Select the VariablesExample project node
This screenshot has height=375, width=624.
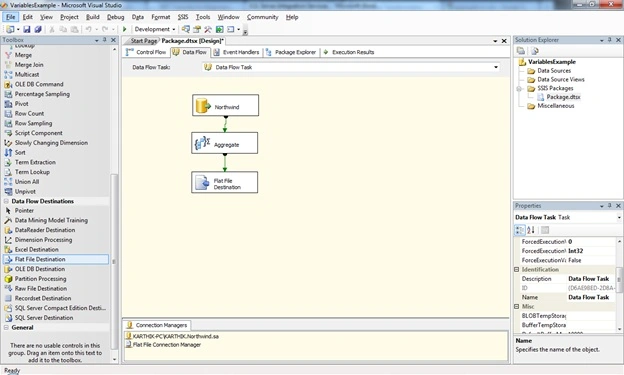click(x=551, y=62)
